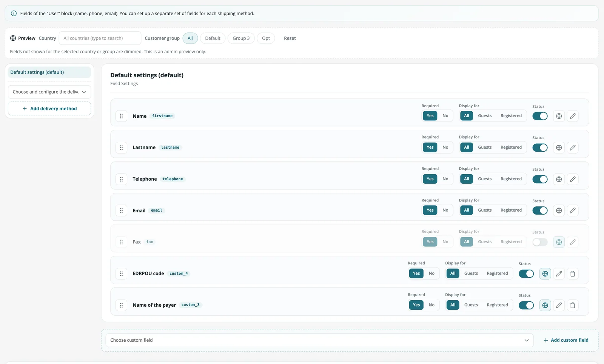Toggle status for Name of the payer

526,306
